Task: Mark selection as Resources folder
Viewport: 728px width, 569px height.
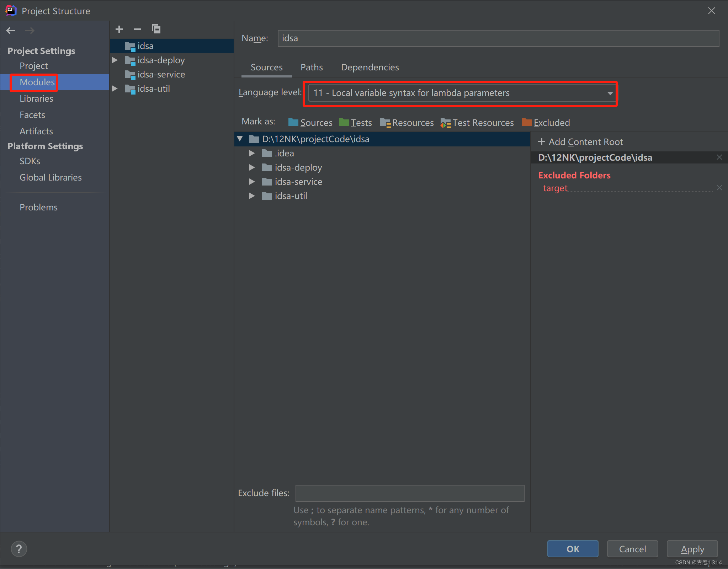Action: [x=407, y=123]
